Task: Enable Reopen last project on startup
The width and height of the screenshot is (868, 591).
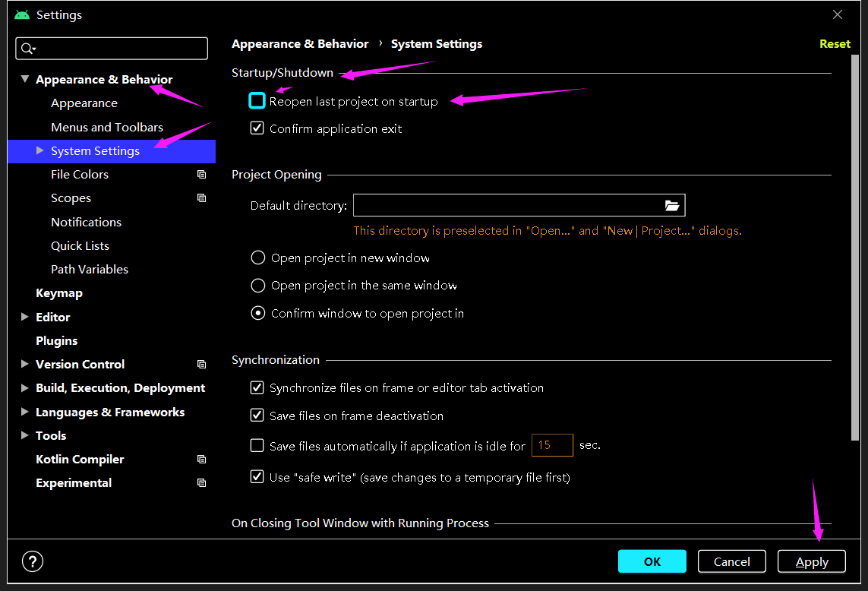Action: (257, 101)
